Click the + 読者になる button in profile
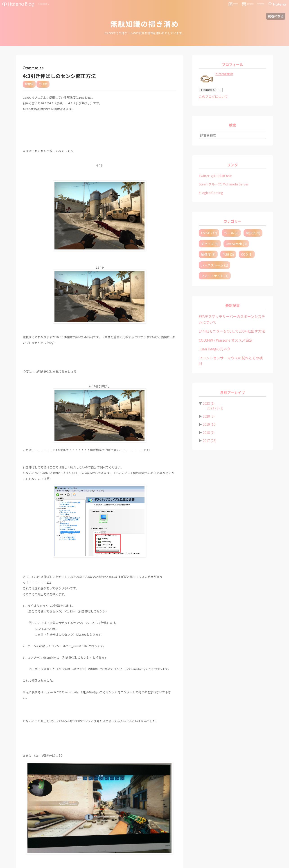Viewport: 289px width, 868px height. coord(207,90)
